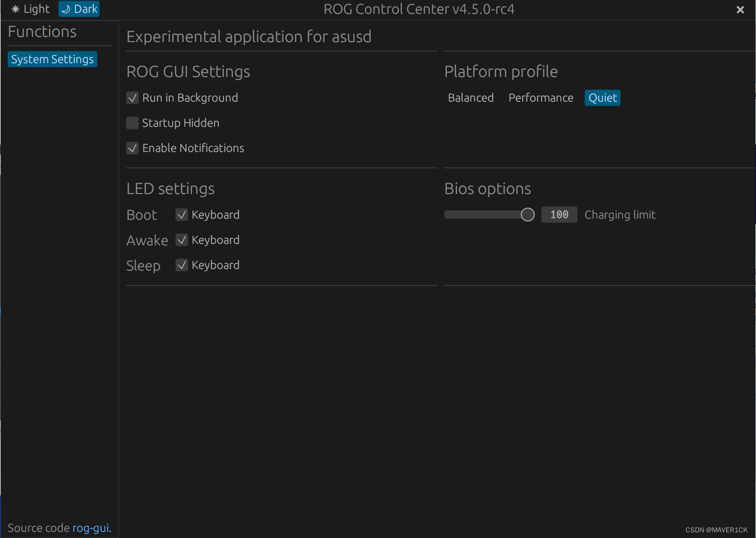This screenshot has height=538, width=756.
Task: Toggle the Awake Keyboard LED checkbox
Action: coord(182,240)
